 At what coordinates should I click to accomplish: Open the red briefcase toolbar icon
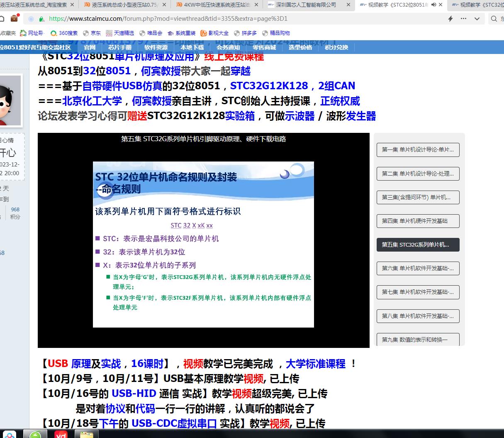point(15,18)
